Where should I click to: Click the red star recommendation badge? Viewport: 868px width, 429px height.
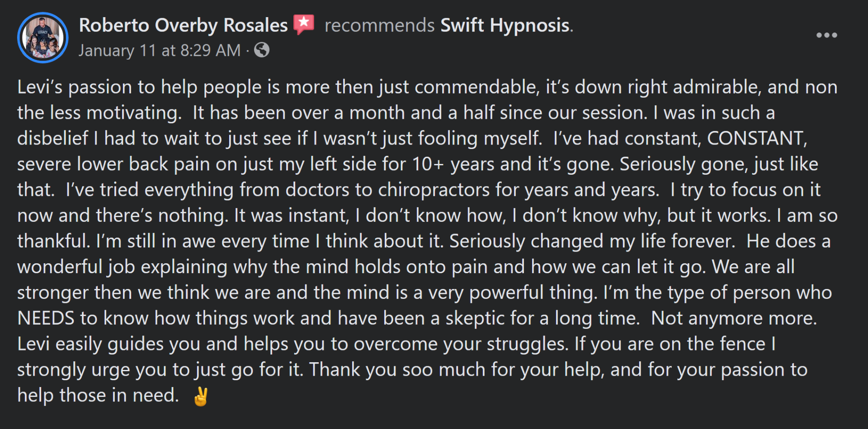(304, 24)
